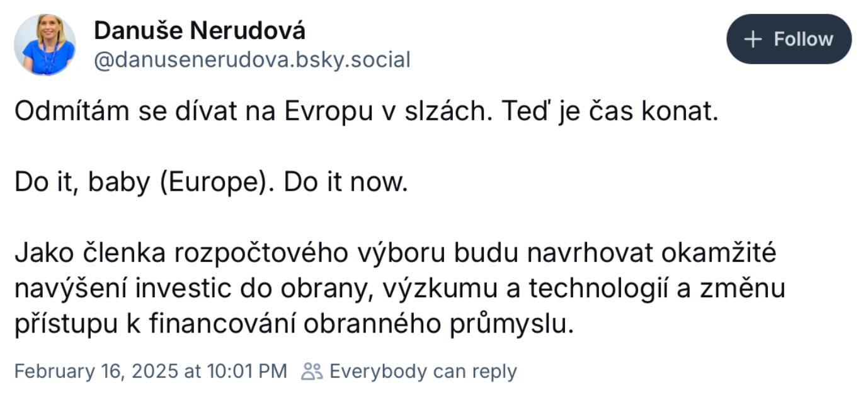Click the people icon beside reply setting
Viewport: 868px width, 395px height.
pyautogui.click(x=311, y=371)
